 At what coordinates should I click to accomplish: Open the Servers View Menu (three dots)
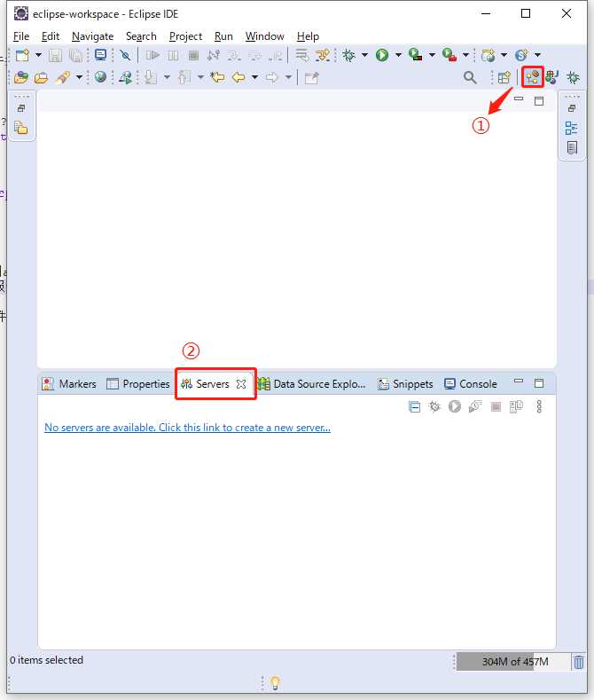point(539,406)
